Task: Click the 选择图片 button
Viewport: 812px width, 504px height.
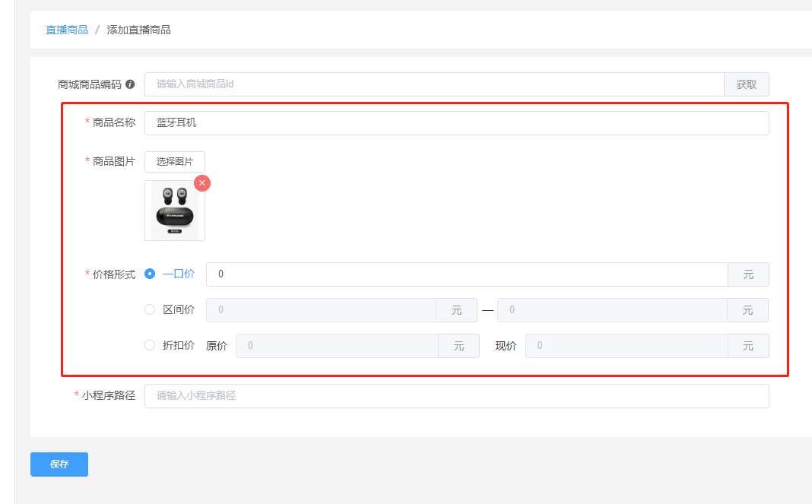Action: tap(175, 162)
